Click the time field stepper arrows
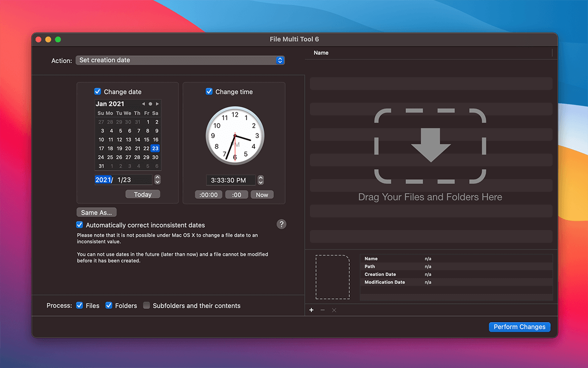Image resolution: width=588 pixels, height=368 pixels. [261, 180]
